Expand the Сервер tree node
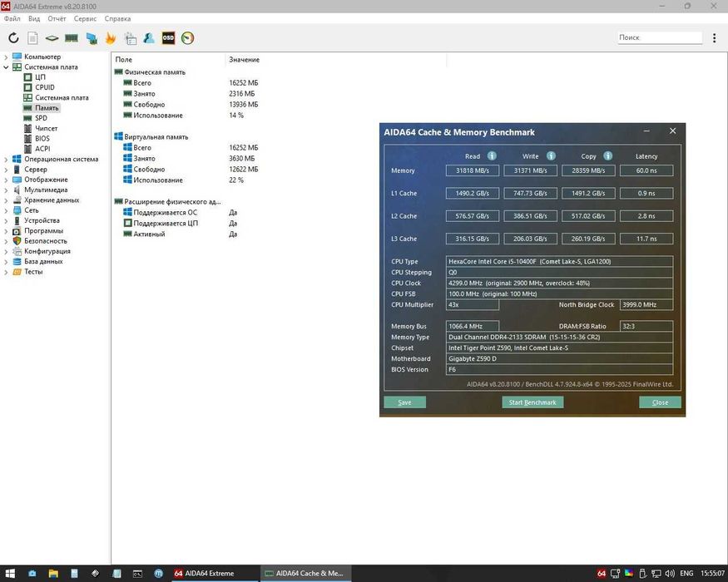728x582 pixels. [x=6, y=170]
